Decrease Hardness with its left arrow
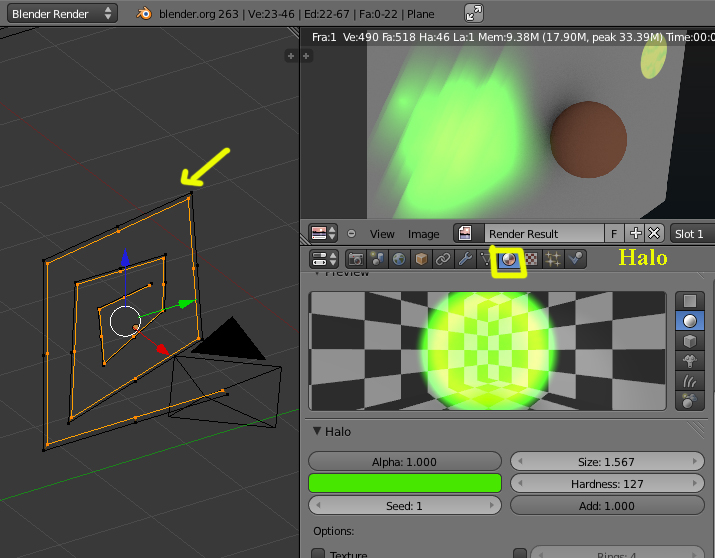 (520, 483)
